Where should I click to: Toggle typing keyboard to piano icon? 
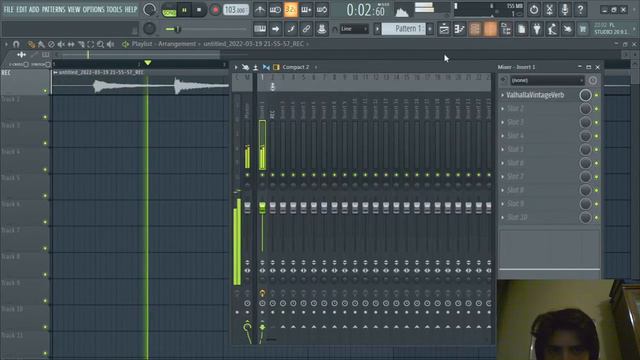pos(260,29)
